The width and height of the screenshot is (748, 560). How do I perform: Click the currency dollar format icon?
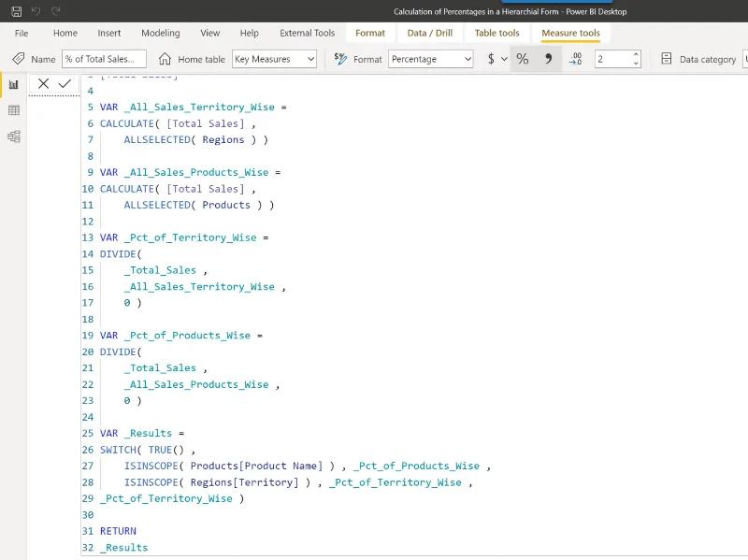point(491,59)
